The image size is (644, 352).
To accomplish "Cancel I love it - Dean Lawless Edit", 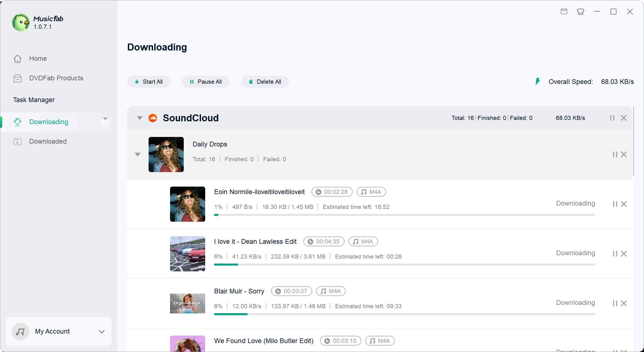I will (x=624, y=254).
